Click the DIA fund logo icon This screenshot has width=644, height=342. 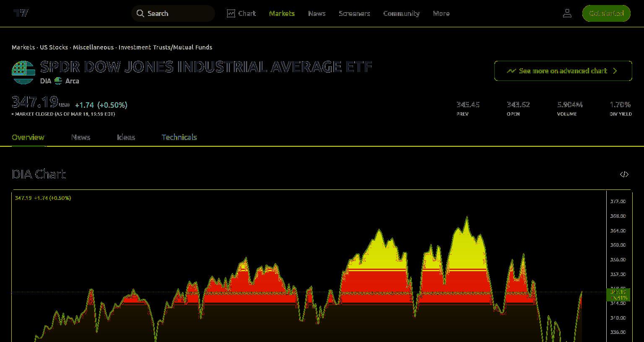(23, 72)
